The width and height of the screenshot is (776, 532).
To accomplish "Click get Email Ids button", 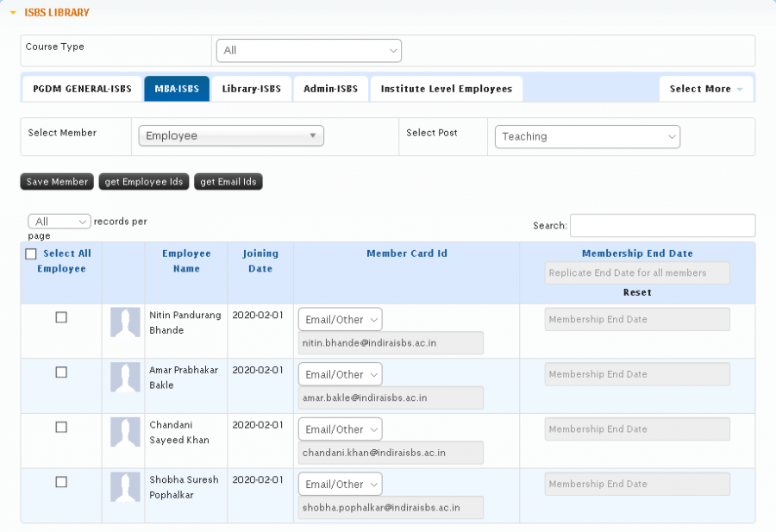I will point(228,182).
